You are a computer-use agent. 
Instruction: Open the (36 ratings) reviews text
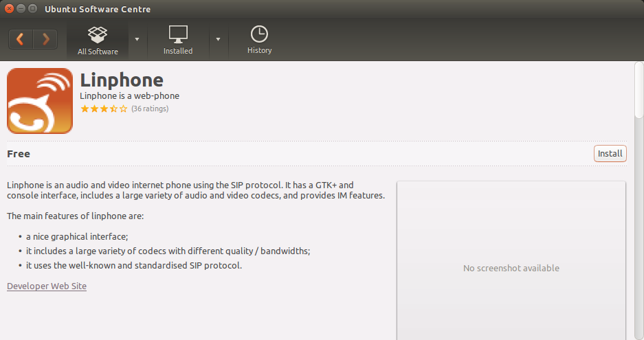[150, 109]
